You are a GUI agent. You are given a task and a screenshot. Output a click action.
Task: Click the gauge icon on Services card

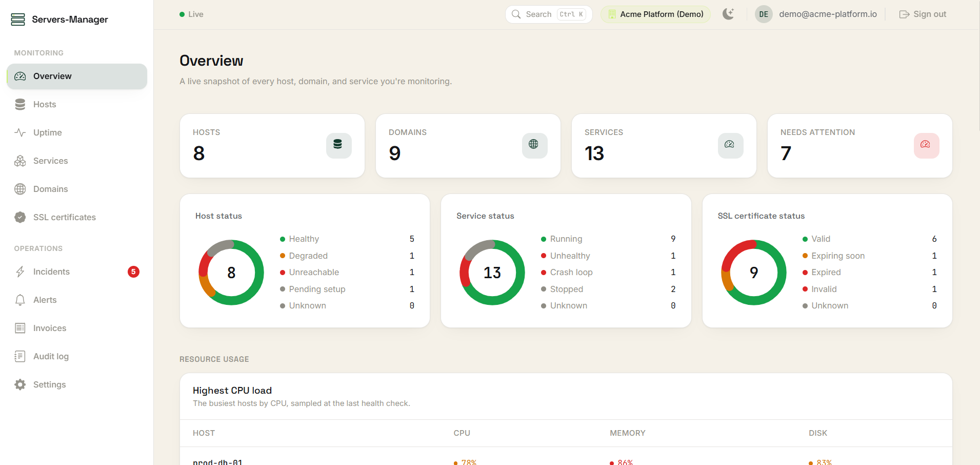[730, 145]
